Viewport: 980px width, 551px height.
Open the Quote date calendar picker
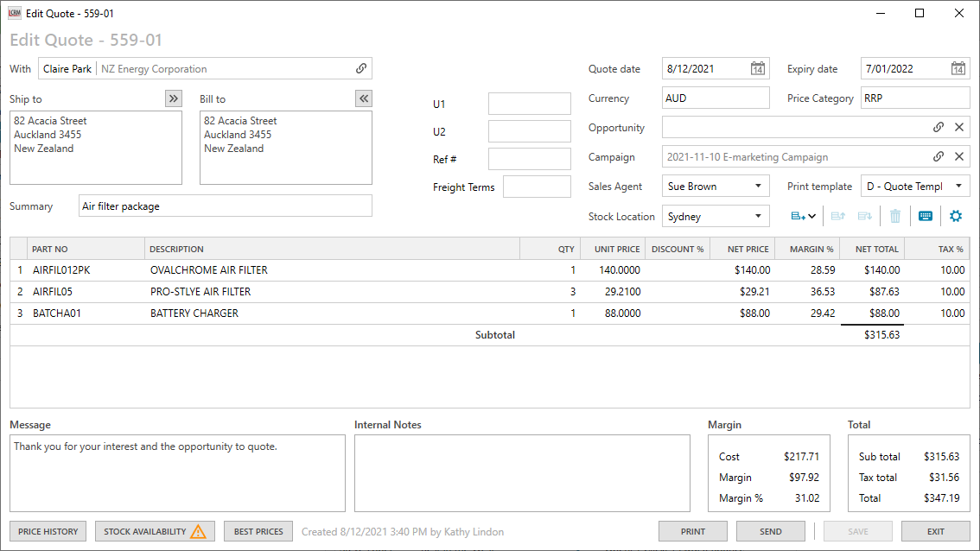pos(757,68)
